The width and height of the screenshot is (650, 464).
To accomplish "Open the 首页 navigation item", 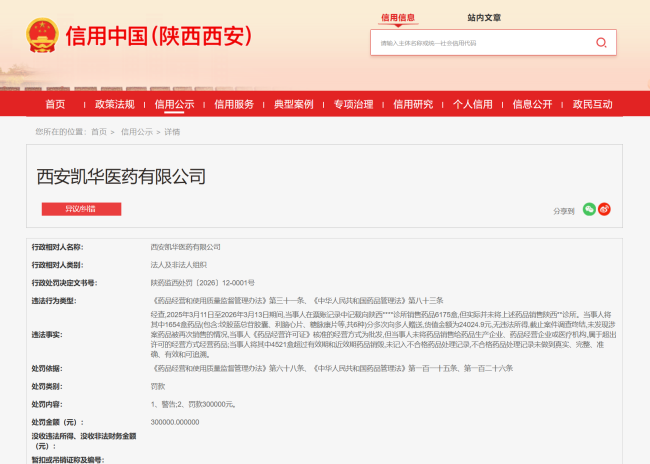I will pos(55,104).
